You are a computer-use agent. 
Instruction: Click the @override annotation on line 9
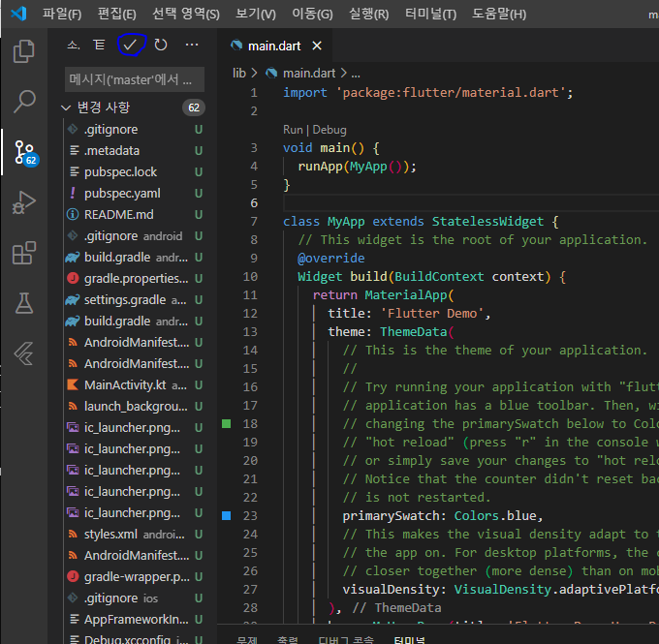pyautogui.click(x=331, y=259)
